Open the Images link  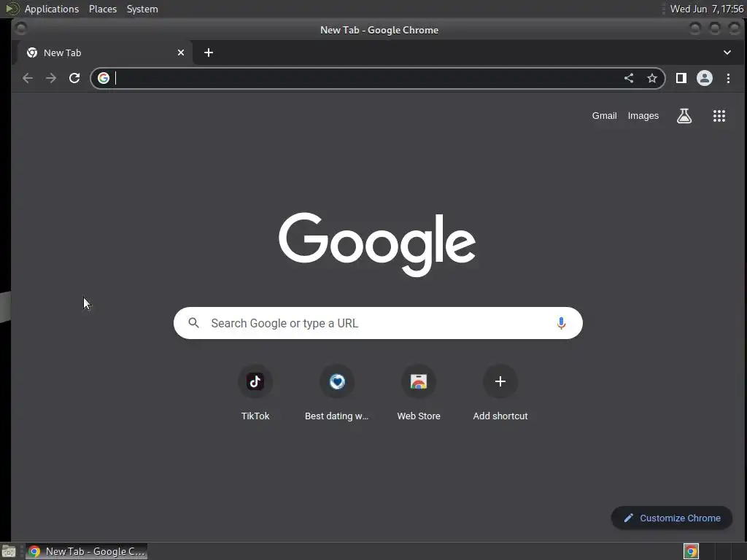pyautogui.click(x=643, y=116)
